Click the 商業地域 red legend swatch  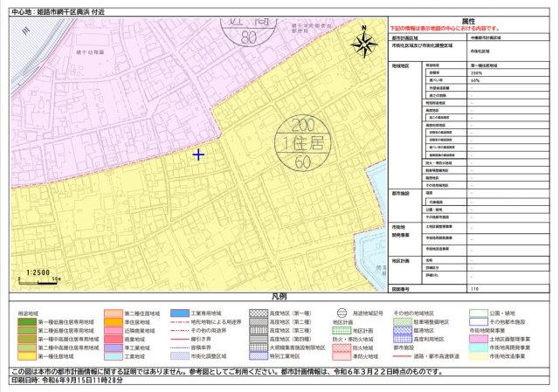pos(114,339)
